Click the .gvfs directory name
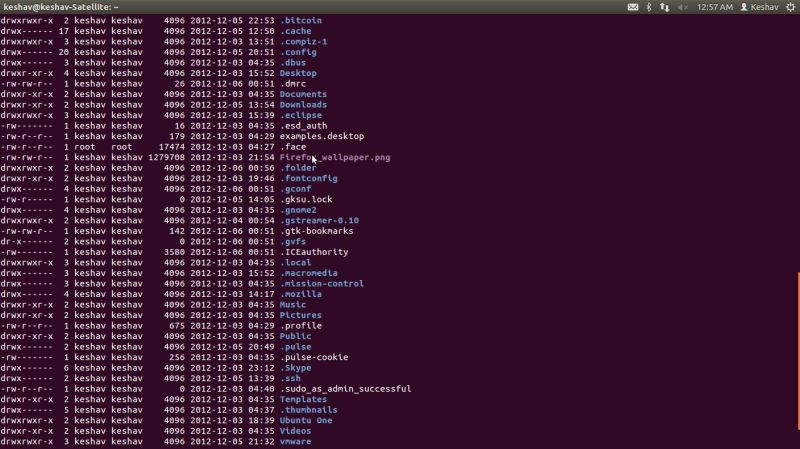 tap(293, 242)
